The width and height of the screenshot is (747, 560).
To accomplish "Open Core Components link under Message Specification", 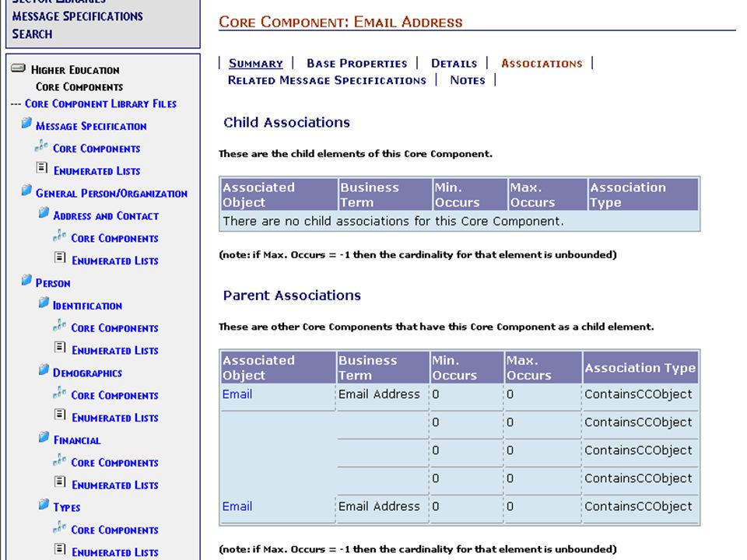I will pos(96,149).
